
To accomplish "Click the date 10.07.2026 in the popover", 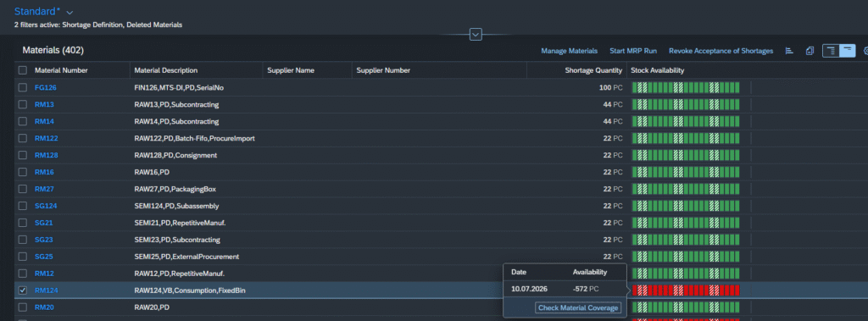I will (x=529, y=289).
